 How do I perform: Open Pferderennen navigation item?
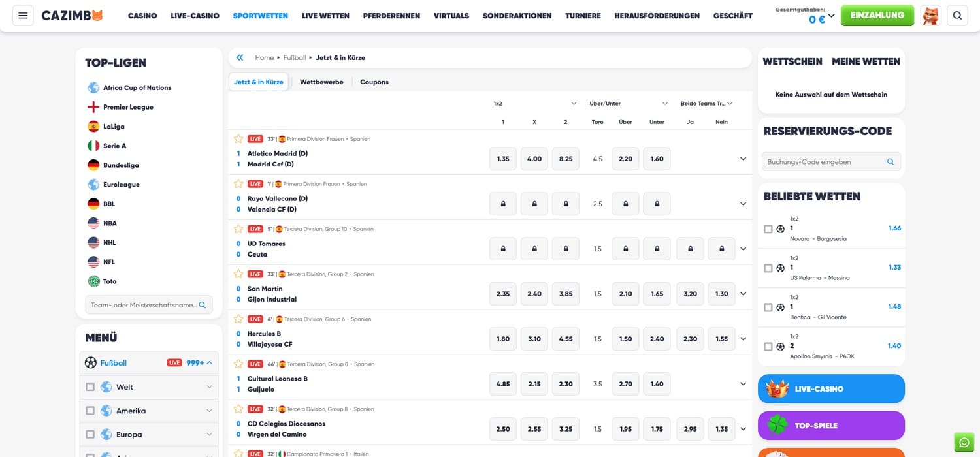[x=391, y=16]
